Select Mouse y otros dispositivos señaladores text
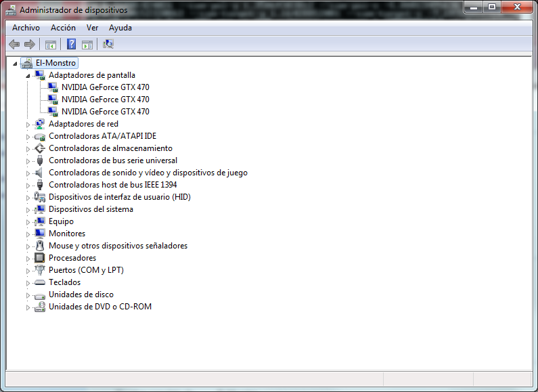 118,246
